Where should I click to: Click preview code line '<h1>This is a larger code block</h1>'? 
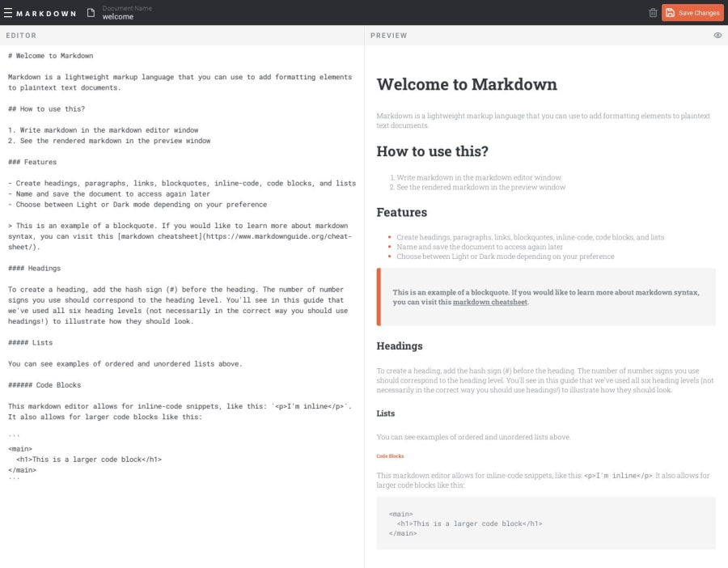(469, 523)
